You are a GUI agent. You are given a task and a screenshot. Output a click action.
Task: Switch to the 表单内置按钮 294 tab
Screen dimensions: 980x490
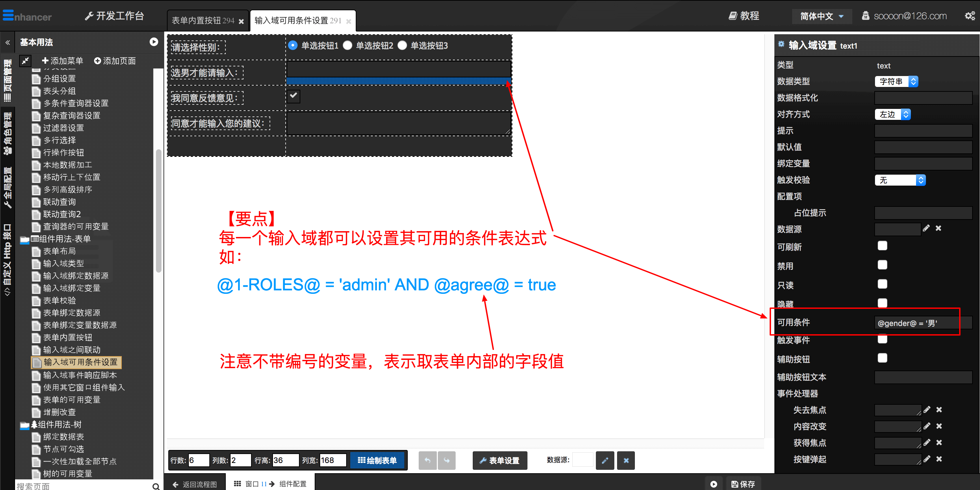(203, 21)
